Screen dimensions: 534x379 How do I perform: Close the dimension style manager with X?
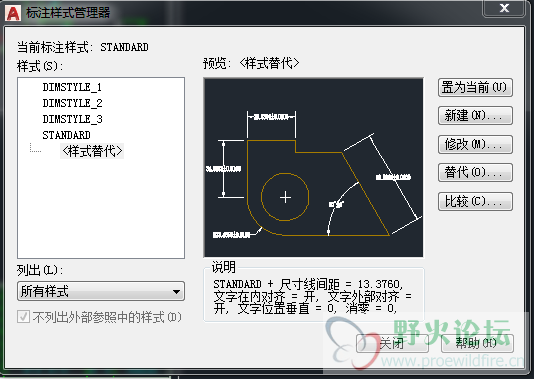504,8
